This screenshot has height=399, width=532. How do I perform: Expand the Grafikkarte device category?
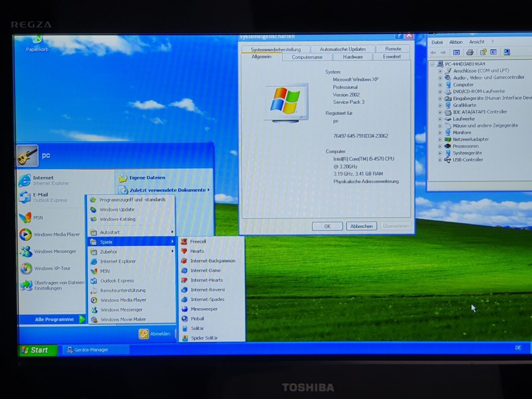point(440,105)
